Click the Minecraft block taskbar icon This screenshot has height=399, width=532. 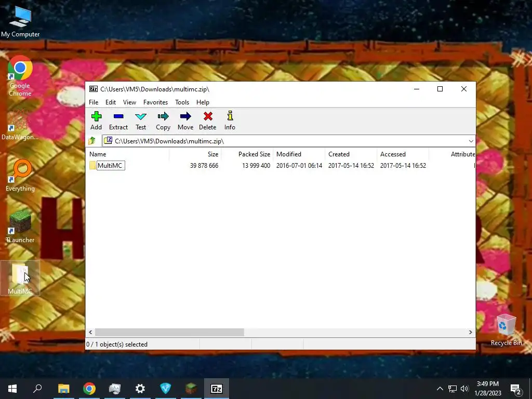click(191, 389)
